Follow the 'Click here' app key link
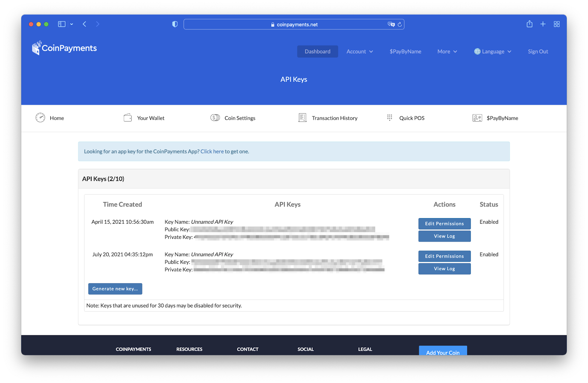Screen dimensions: 588x383 pyautogui.click(x=212, y=151)
